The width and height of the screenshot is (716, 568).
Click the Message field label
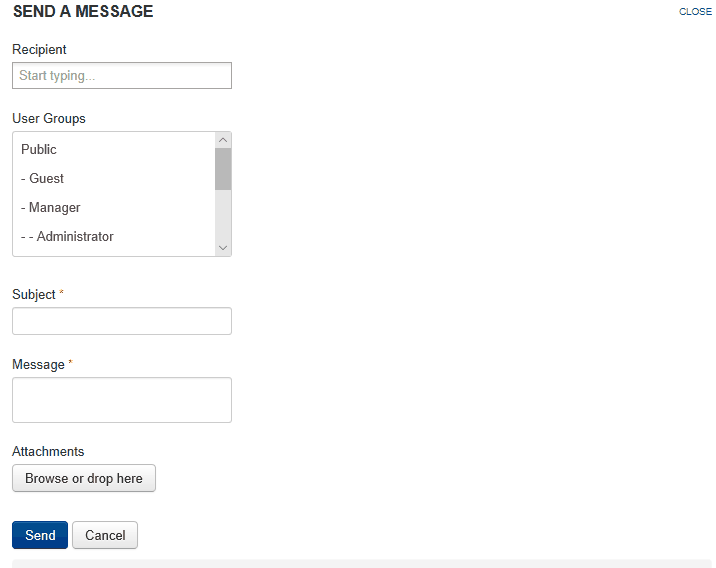point(38,364)
